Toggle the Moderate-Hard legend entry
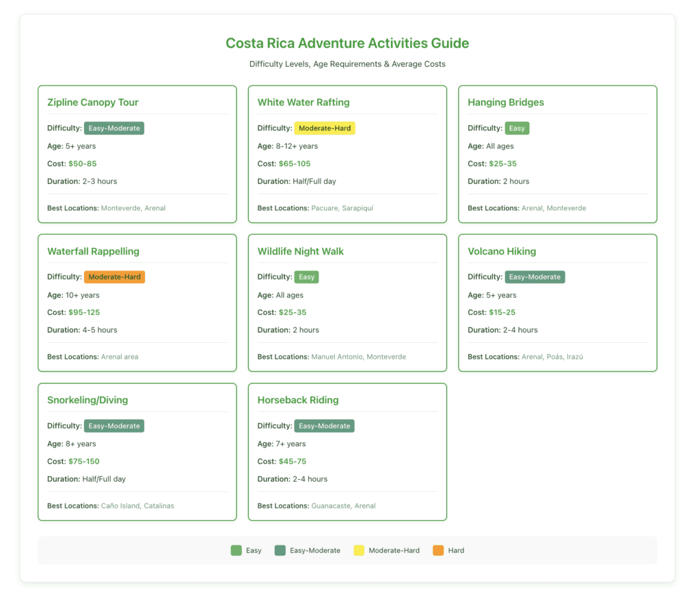This screenshot has height=602, width=700. (x=388, y=550)
